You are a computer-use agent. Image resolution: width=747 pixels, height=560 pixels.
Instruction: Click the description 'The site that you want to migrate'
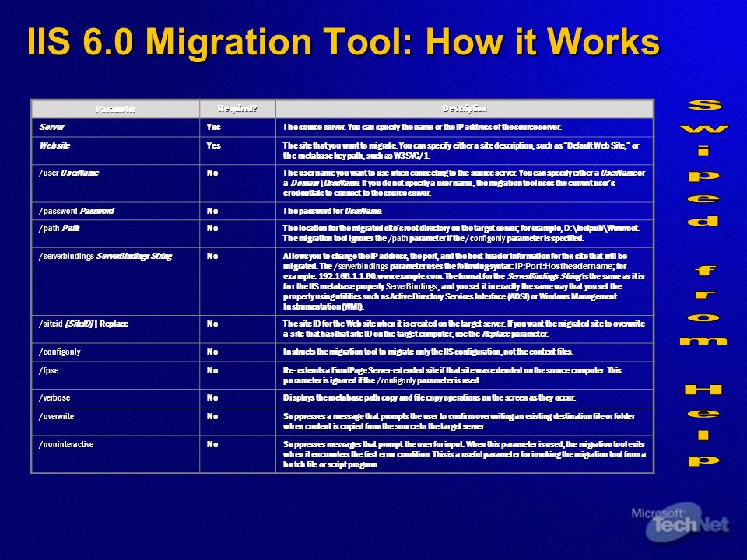461,150
